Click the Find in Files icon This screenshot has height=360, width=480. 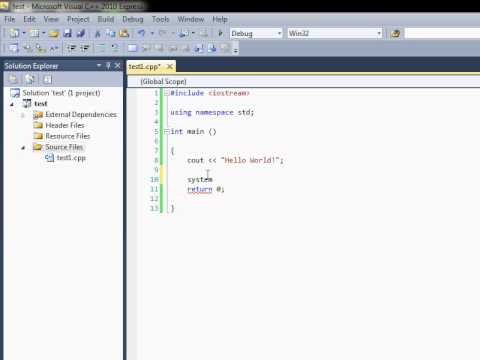tap(395, 33)
